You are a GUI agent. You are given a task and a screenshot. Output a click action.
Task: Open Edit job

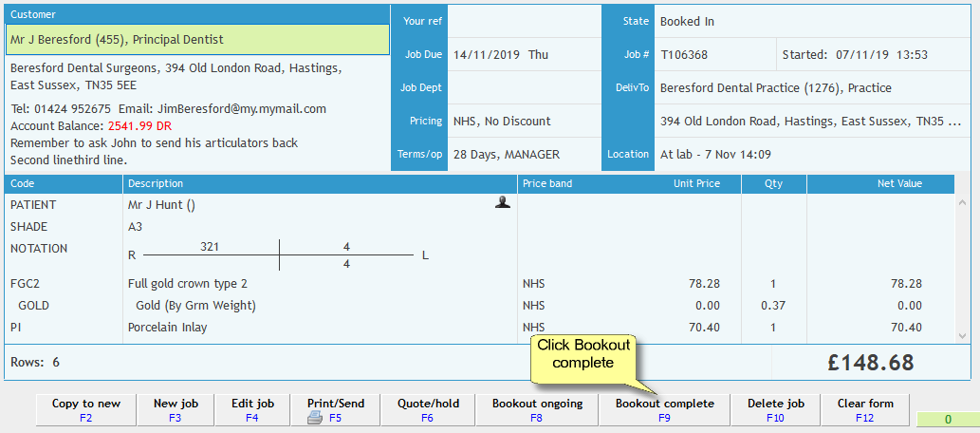point(252,409)
